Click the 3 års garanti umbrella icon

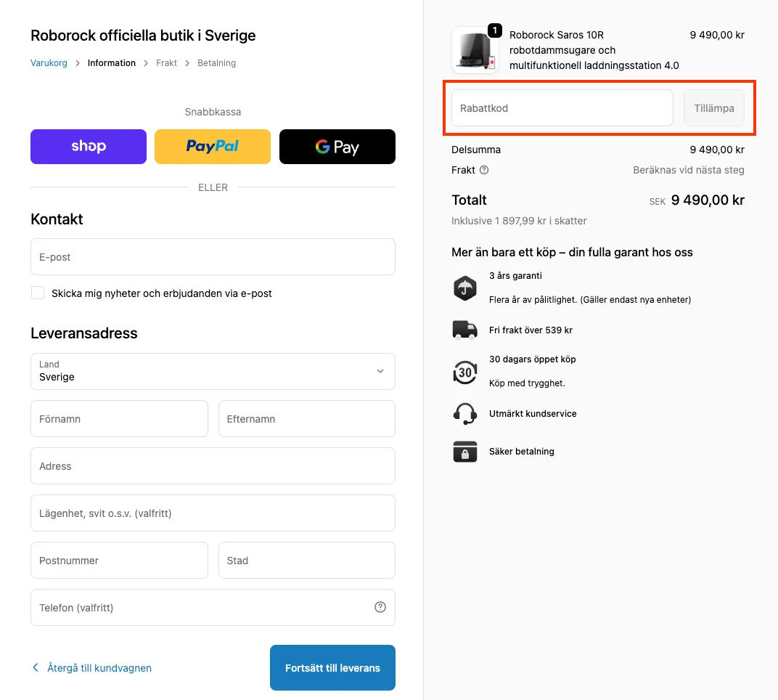click(465, 288)
